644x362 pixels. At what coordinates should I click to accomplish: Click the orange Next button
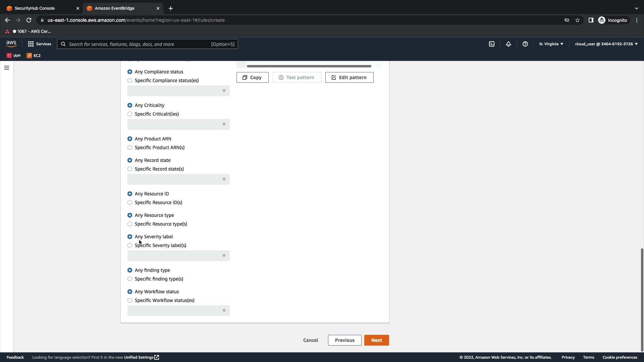pos(376,340)
